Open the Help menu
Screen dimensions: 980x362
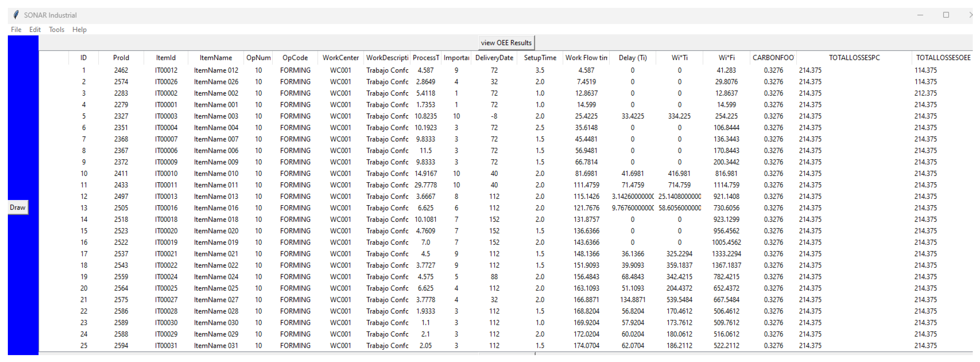(79, 29)
